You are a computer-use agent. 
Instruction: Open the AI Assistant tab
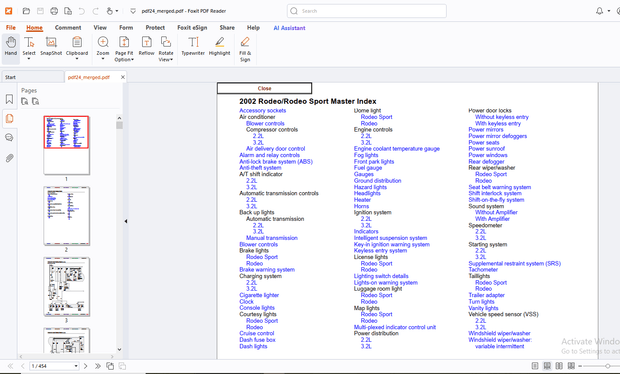point(289,28)
